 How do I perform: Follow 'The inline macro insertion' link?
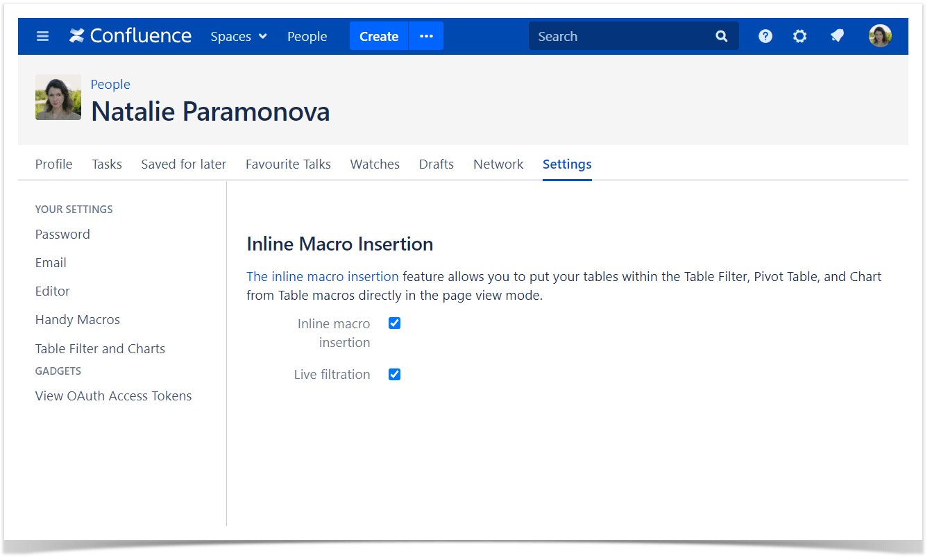click(x=323, y=276)
